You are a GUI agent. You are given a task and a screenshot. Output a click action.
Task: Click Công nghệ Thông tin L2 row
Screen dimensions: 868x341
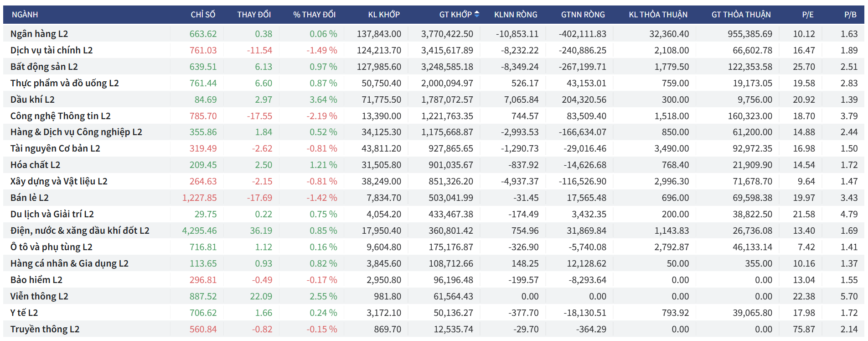click(61, 116)
